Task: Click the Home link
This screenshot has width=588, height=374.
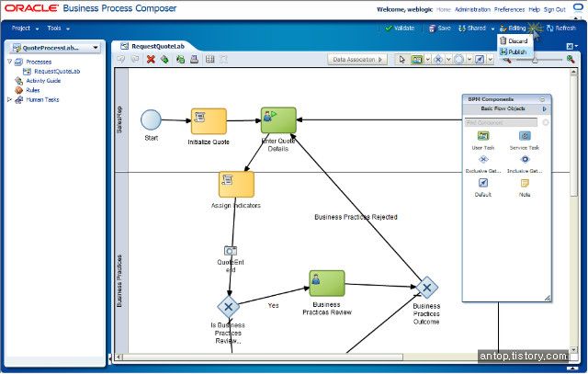Action: pyautogui.click(x=444, y=9)
